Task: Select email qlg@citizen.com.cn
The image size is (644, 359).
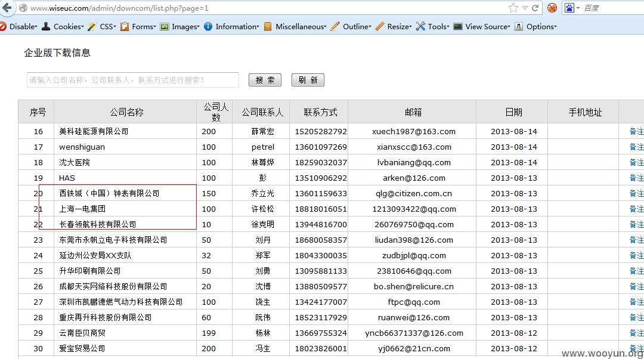Action: [x=414, y=193]
